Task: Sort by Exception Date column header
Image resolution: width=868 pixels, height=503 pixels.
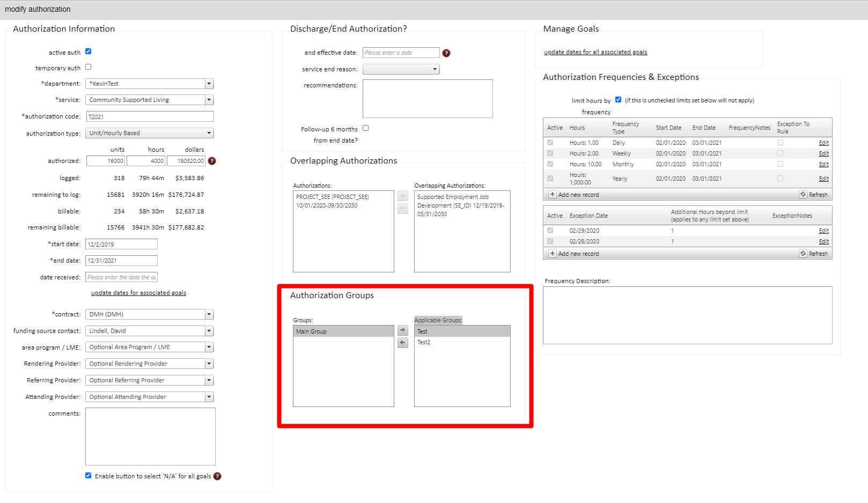Action: (x=589, y=216)
